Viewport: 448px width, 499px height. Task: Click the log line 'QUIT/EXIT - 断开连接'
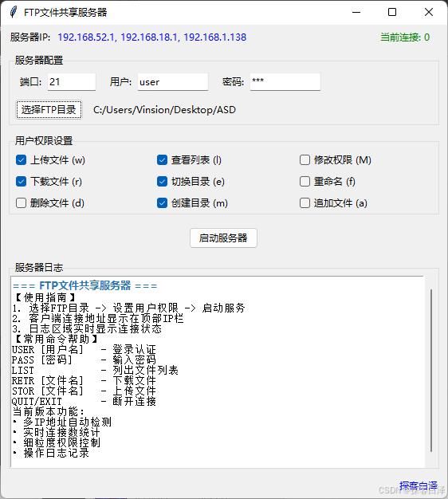(84, 402)
